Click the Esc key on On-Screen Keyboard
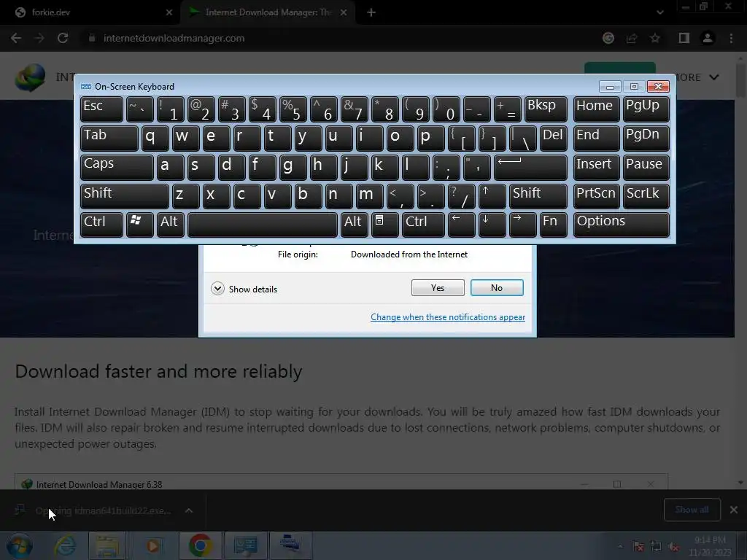The width and height of the screenshot is (747, 560). [x=101, y=109]
